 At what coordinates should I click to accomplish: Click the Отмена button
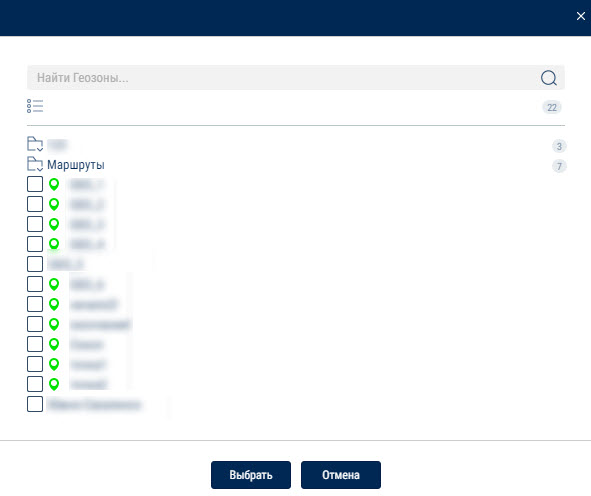point(341,475)
